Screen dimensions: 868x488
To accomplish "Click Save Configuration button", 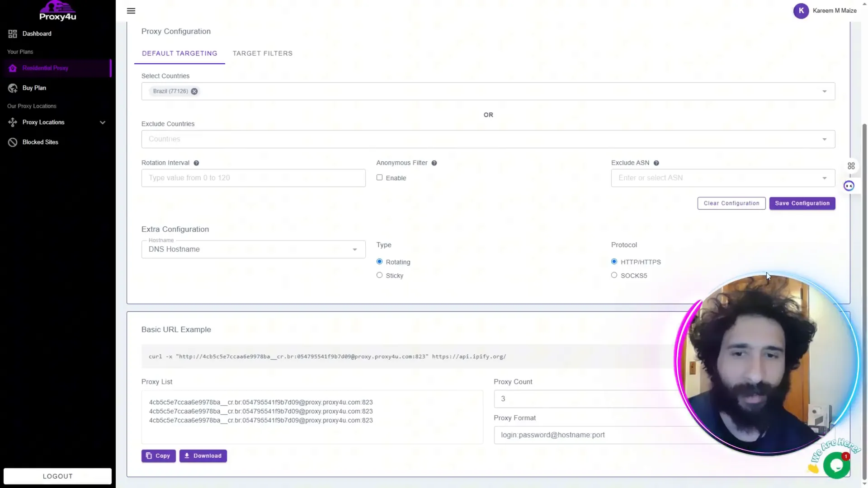I will 802,203.
